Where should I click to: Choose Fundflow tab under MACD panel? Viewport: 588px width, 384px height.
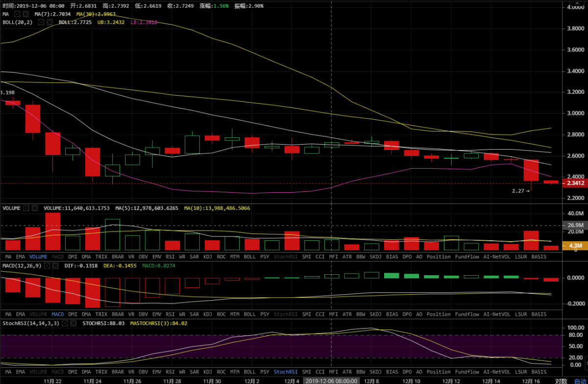click(467, 314)
